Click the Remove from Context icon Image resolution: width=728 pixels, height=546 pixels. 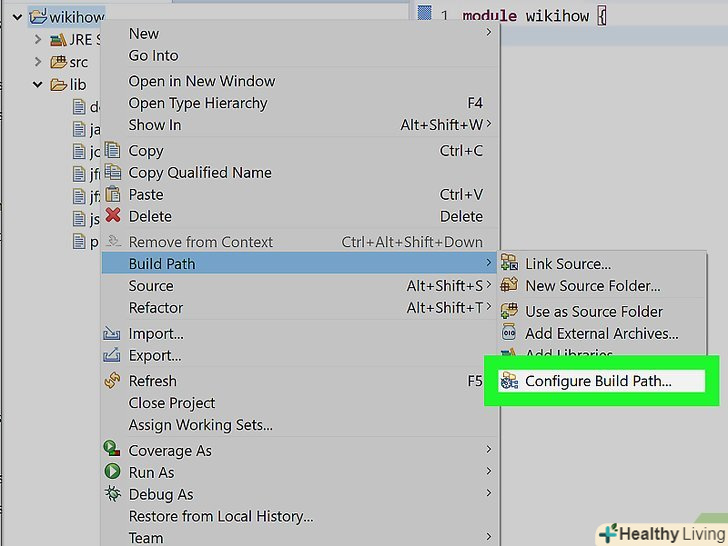[x=113, y=241]
